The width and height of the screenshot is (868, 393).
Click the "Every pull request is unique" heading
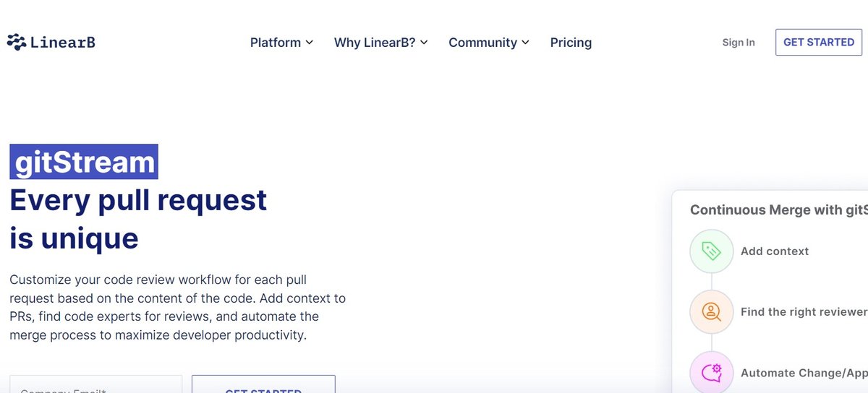click(x=137, y=218)
